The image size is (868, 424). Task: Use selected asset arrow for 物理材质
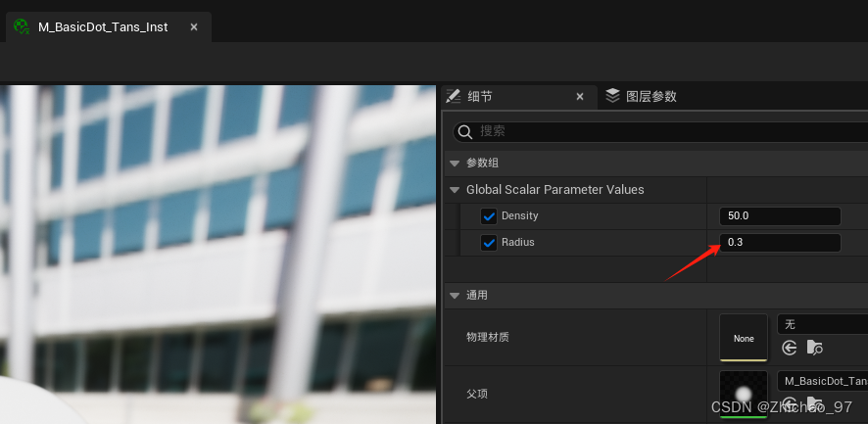tap(790, 348)
